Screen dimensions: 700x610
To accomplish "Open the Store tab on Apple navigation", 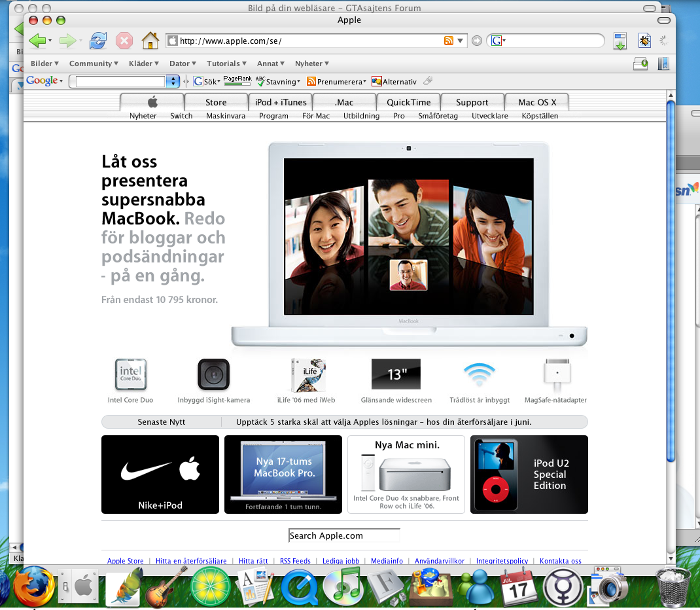I will 216,102.
